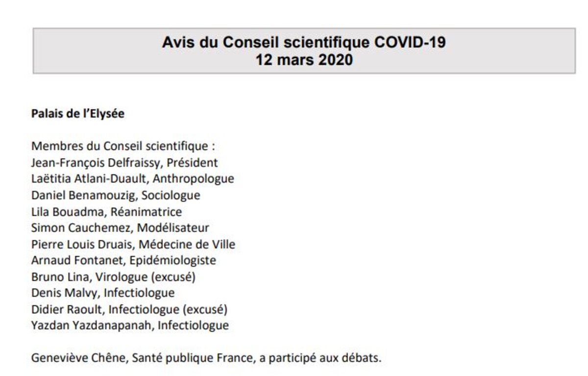588x376 pixels.
Task: Click the name Yazdan Yazdanapanah
Action: point(92,325)
